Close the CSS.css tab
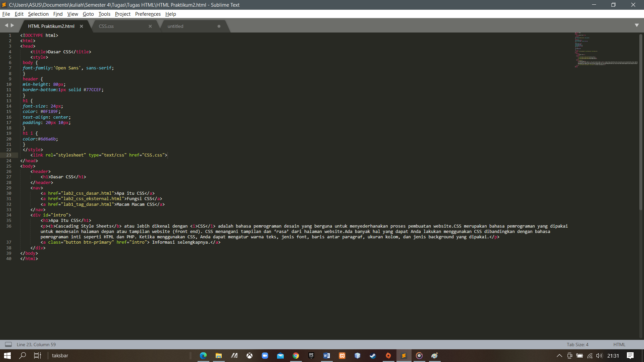The width and height of the screenshot is (644, 362). pyautogui.click(x=150, y=26)
